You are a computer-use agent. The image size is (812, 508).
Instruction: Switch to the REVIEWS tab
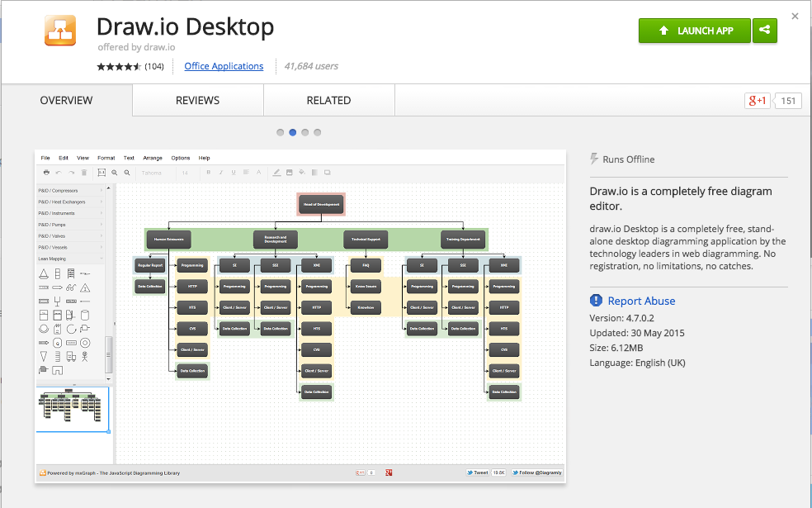pyautogui.click(x=197, y=100)
